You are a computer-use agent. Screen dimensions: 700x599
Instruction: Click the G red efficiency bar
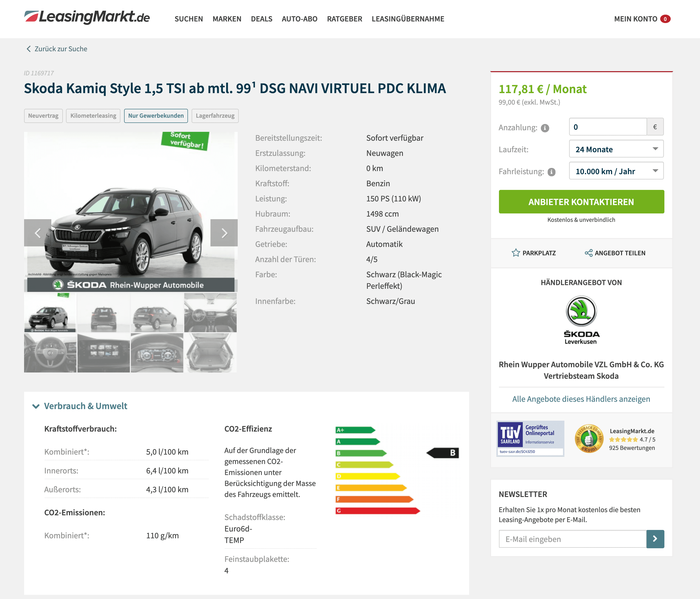pyautogui.click(x=378, y=511)
